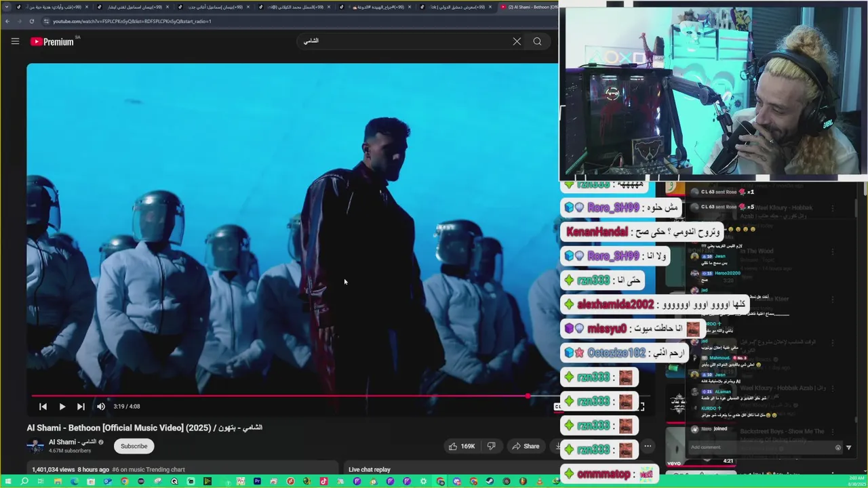Like the video showing 169K
The width and height of the screenshot is (868, 488).
(461, 446)
